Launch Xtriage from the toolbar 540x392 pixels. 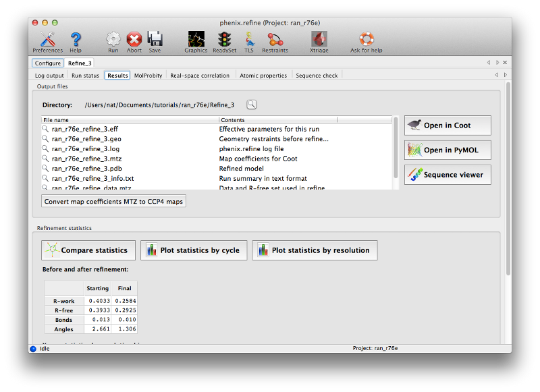(x=318, y=39)
